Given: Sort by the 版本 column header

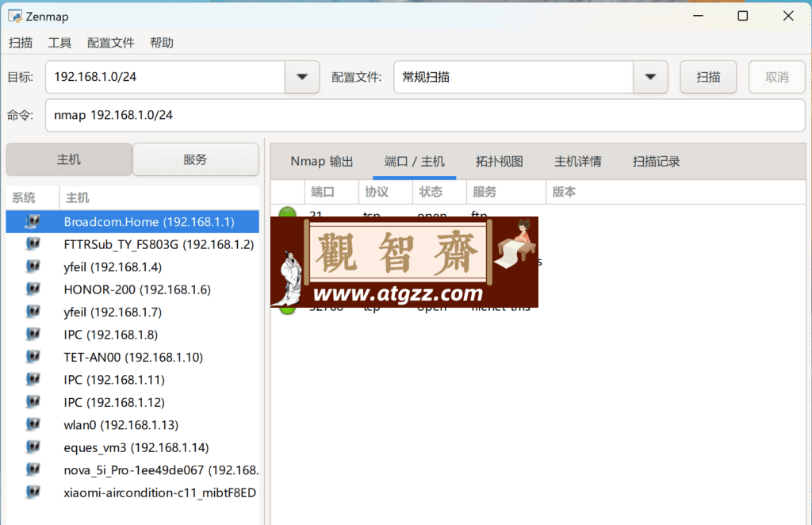Looking at the screenshot, I should (x=676, y=192).
